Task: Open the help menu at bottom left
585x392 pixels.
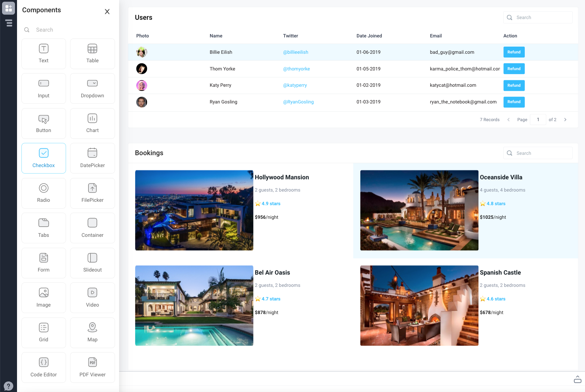Action: 9,386
